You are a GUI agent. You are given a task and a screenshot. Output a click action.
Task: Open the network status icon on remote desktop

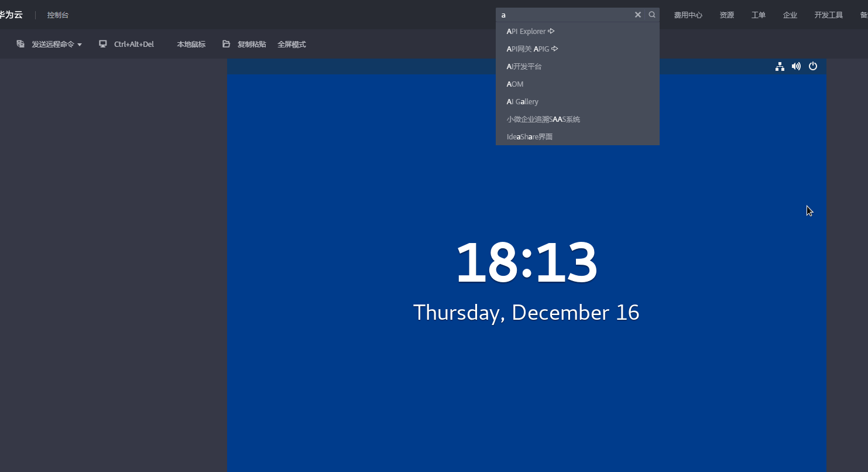(x=780, y=67)
